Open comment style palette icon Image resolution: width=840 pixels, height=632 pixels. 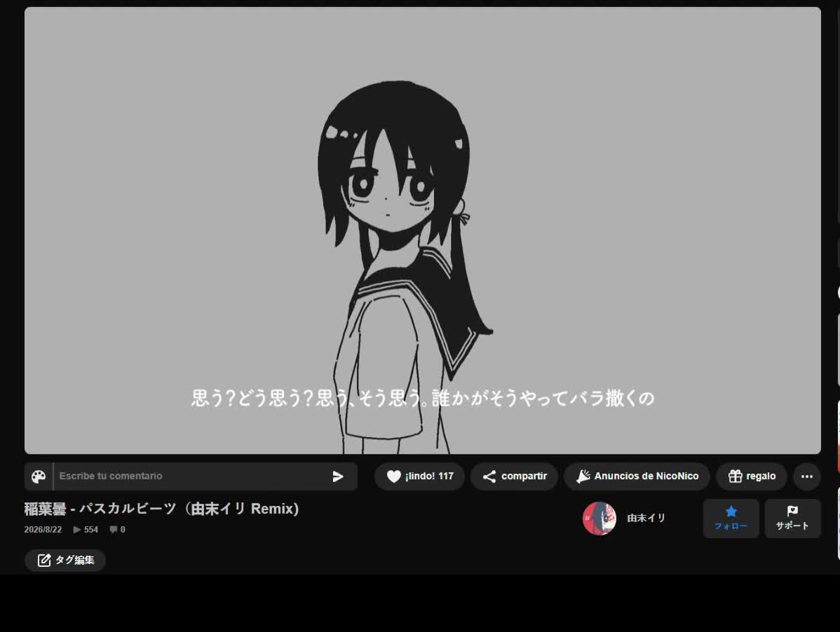[x=39, y=476]
